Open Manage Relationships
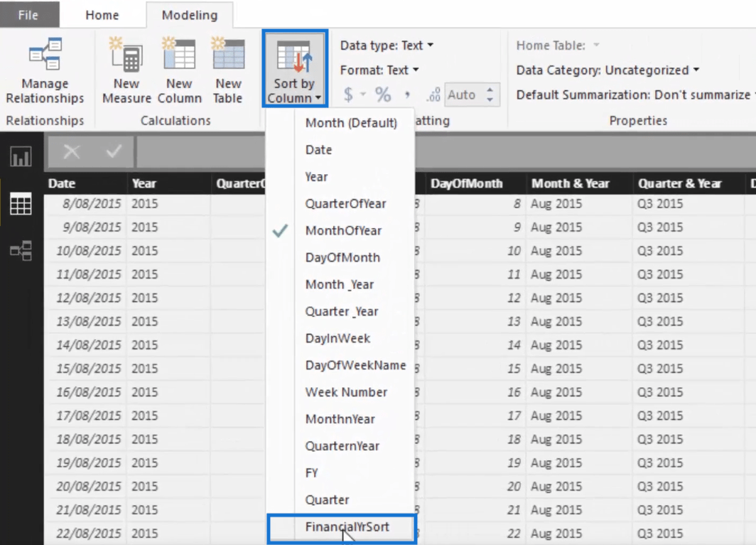Image resolution: width=756 pixels, height=545 pixels. point(45,70)
